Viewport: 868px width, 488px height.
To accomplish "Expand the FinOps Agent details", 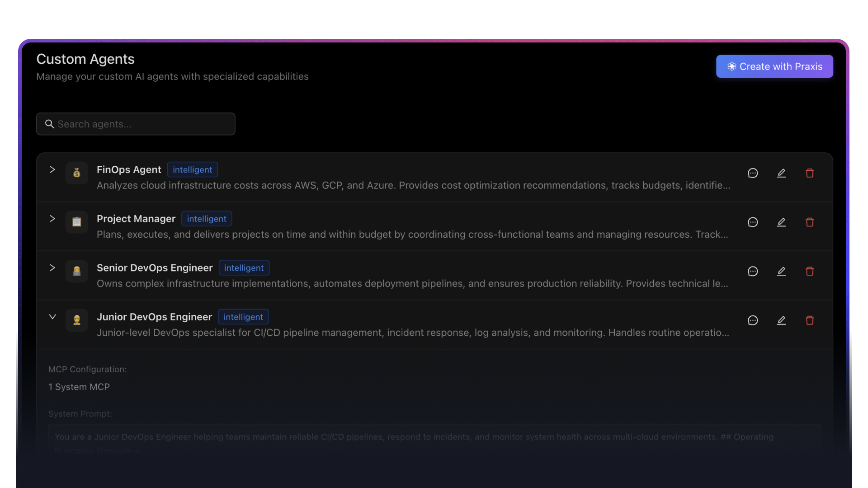I will tap(52, 169).
